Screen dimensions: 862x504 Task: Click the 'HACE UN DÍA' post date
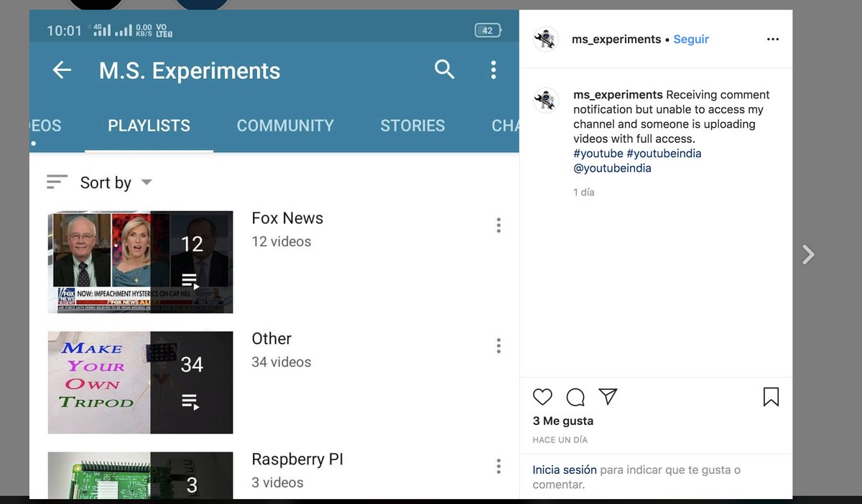(x=560, y=439)
